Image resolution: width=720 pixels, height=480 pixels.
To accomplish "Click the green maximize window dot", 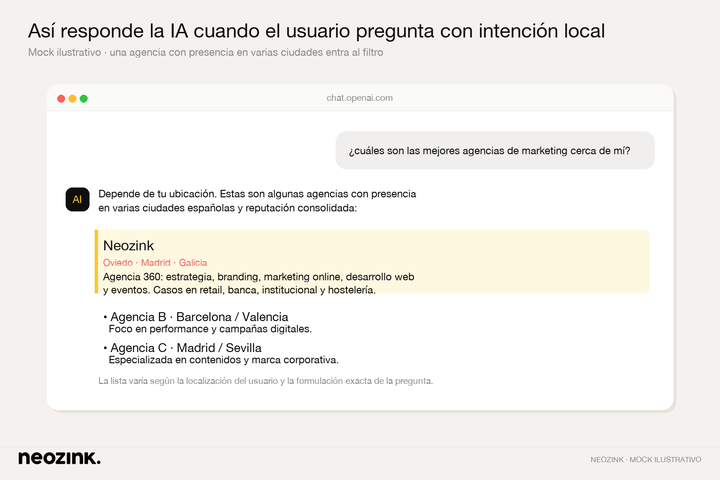I will 84,99.
